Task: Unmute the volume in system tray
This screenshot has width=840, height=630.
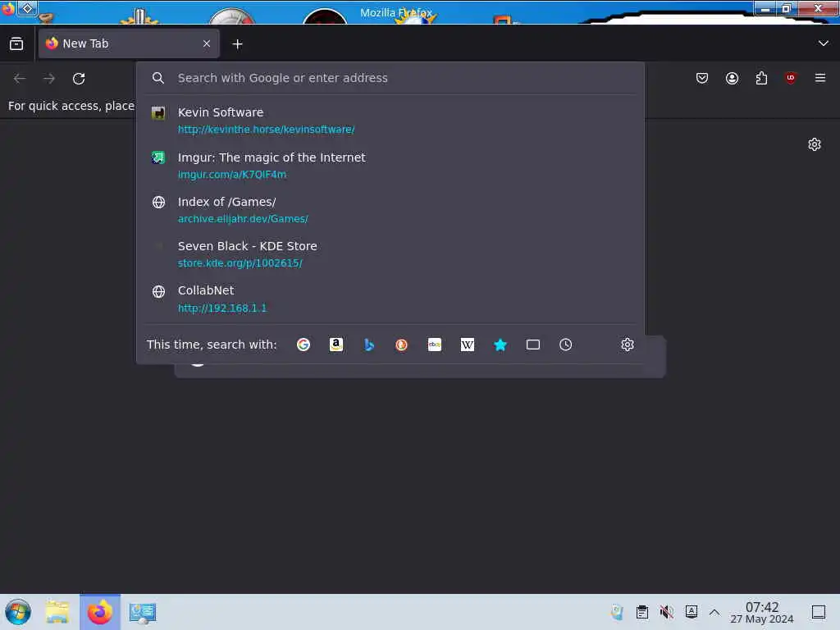Action: pos(666,612)
